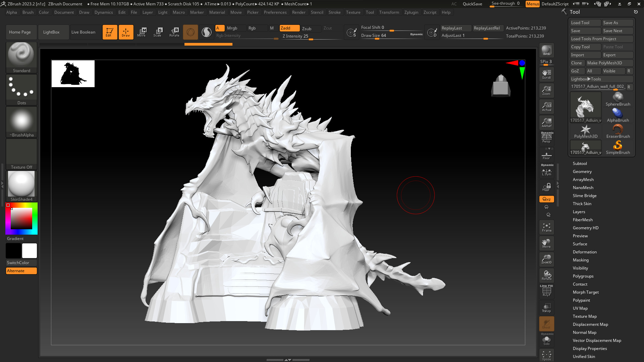644x362 pixels.
Task: Toggle PolyF line fill display
Action: point(546,291)
